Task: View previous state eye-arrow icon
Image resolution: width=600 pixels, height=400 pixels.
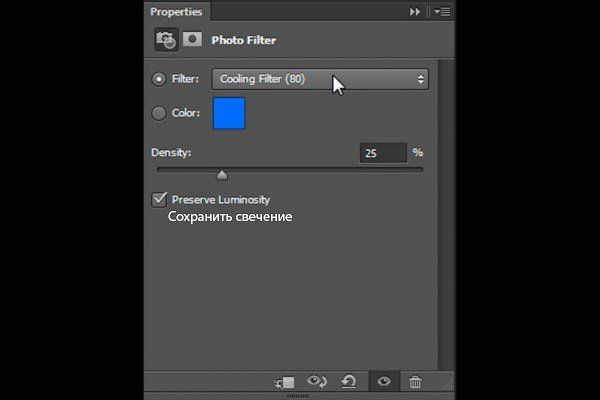Action: [x=317, y=381]
